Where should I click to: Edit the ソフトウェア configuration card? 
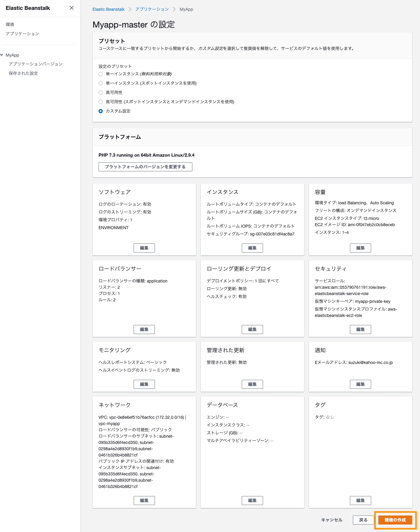coord(144,248)
